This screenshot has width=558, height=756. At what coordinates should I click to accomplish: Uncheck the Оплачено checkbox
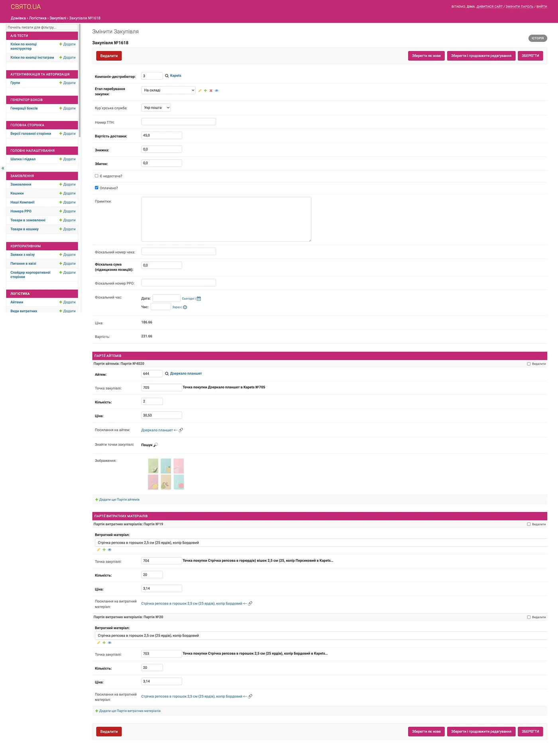tap(96, 188)
